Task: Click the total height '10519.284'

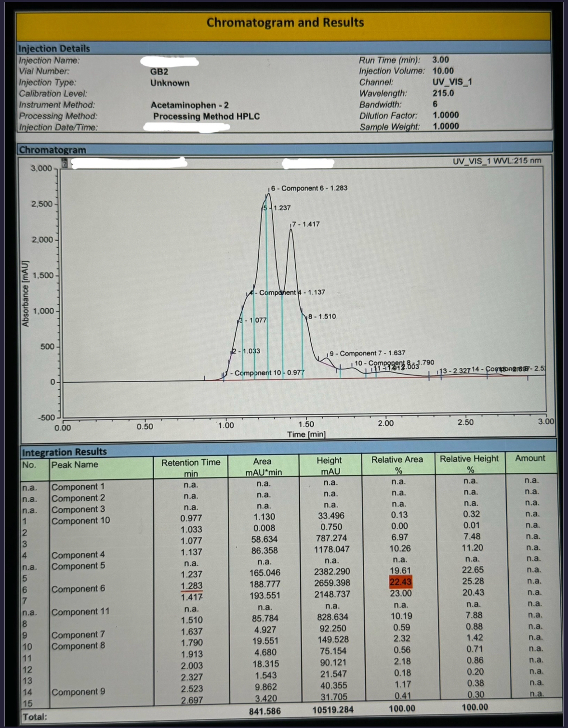Action: (333, 710)
